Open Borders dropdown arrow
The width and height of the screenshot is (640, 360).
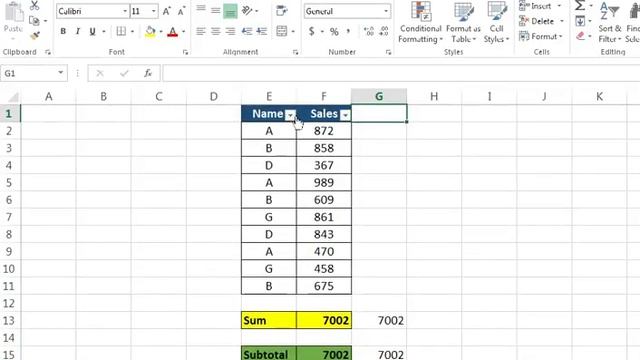[132, 31]
